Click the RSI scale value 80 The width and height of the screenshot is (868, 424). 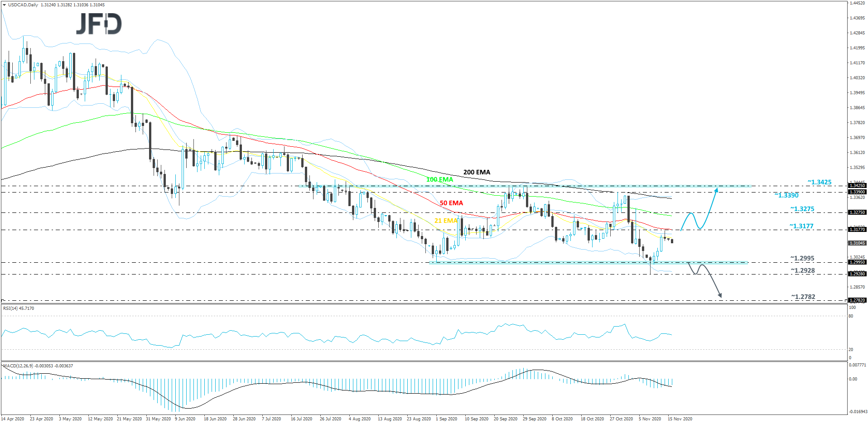pyautogui.click(x=851, y=316)
